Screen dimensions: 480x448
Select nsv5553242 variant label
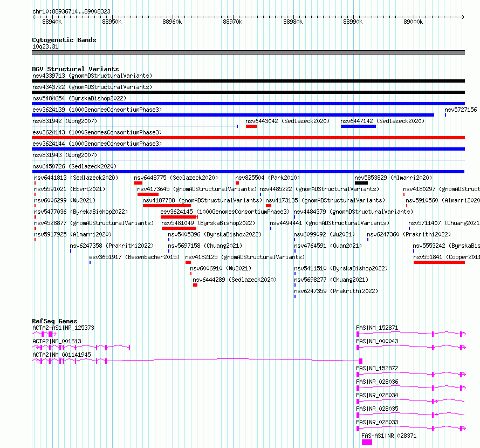(446, 246)
